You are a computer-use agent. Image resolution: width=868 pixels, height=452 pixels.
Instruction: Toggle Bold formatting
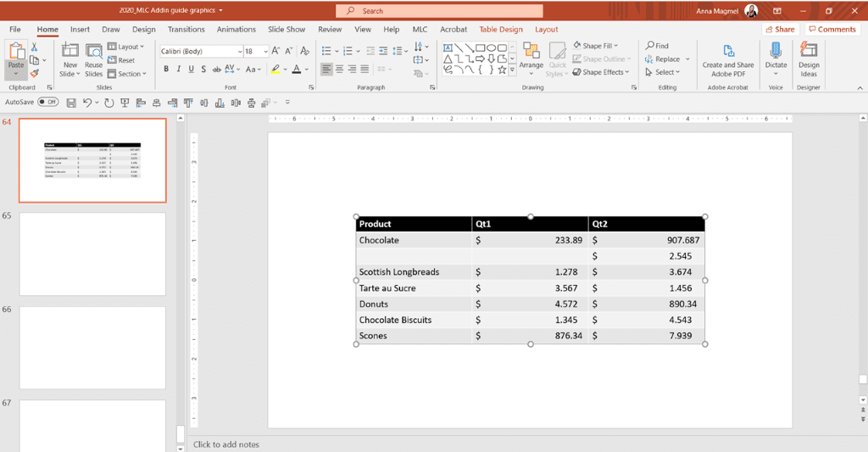pos(166,70)
